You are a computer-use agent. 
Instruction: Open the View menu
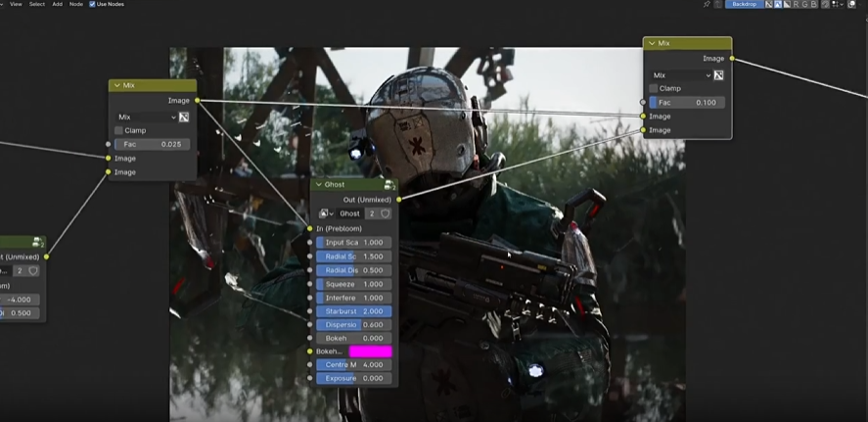click(x=16, y=4)
